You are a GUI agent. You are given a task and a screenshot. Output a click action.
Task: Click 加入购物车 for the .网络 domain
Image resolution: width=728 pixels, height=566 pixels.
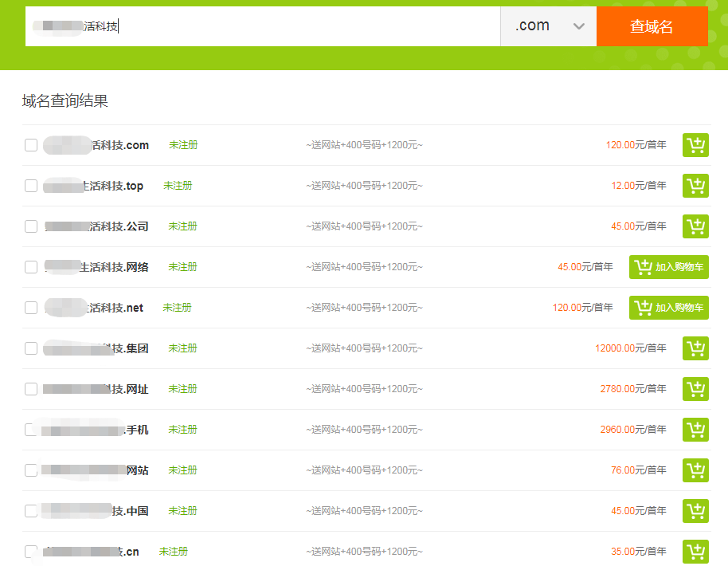click(669, 267)
